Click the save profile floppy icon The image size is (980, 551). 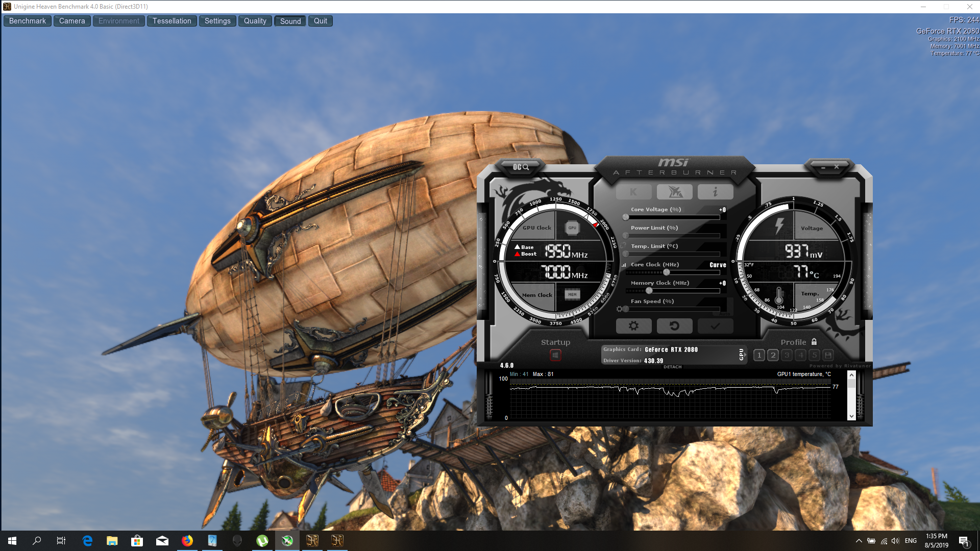828,355
